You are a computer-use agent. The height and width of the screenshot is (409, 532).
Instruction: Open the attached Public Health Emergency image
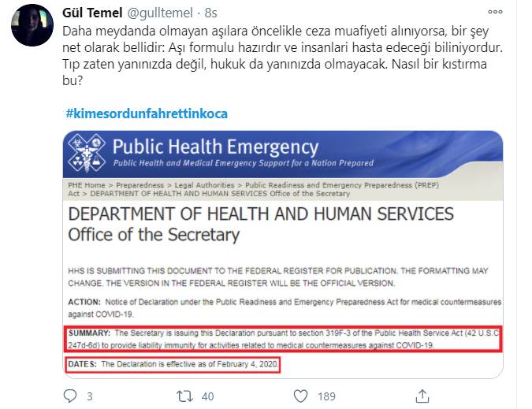283,255
